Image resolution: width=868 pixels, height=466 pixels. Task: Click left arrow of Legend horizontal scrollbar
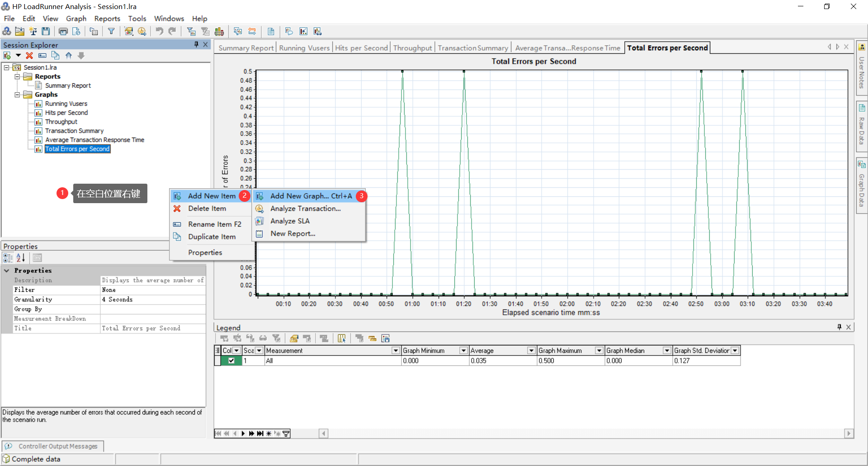click(x=323, y=433)
